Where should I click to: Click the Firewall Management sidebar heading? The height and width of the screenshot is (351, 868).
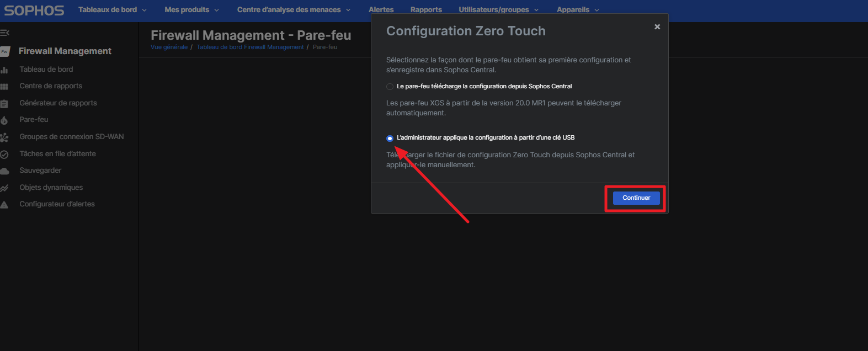(65, 51)
